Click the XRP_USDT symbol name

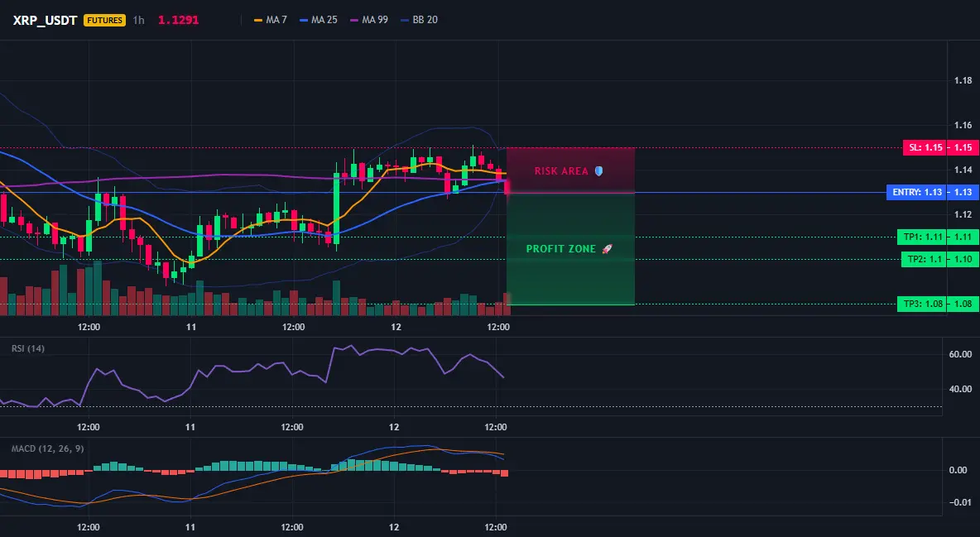pos(45,20)
